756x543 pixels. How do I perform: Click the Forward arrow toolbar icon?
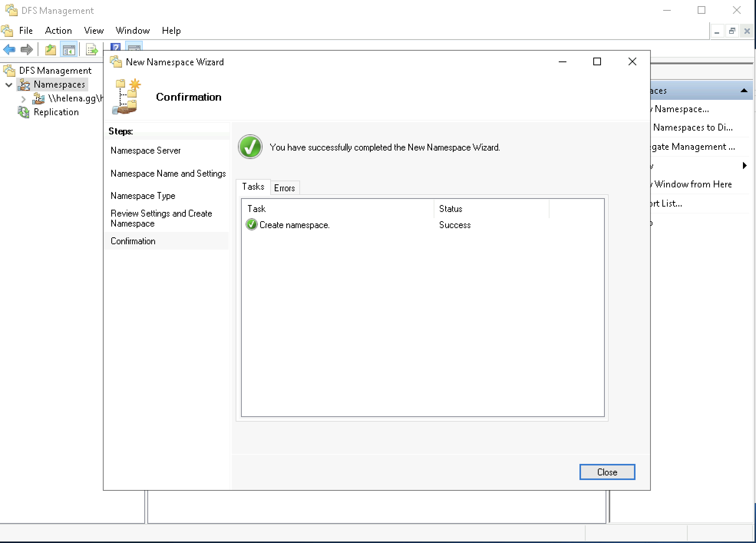(x=26, y=50)
